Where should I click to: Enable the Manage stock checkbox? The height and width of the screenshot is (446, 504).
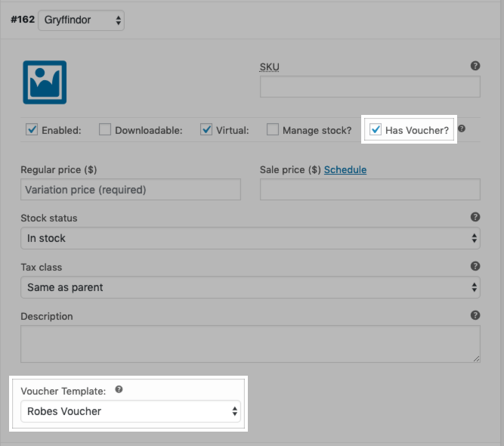point(273,129)
